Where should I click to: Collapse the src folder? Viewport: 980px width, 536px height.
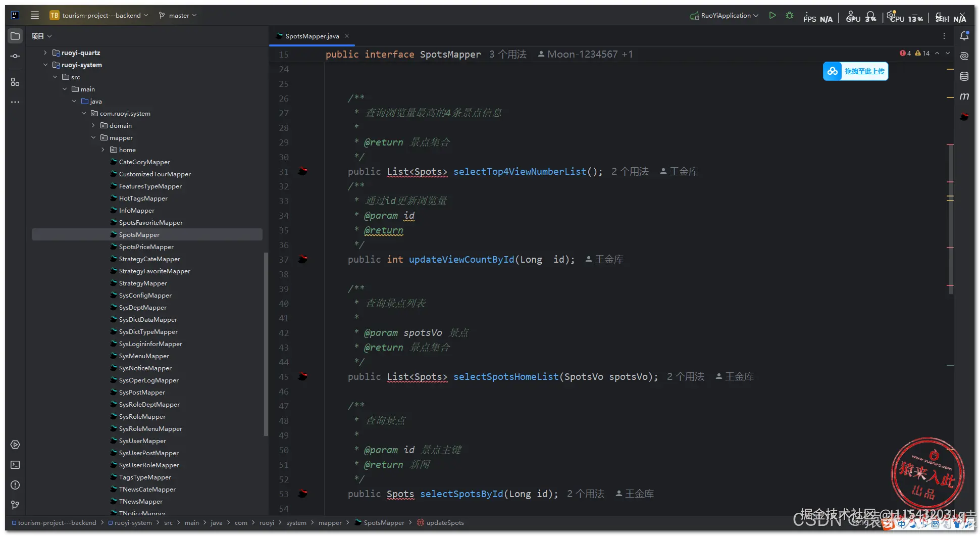tap(55, 77)
